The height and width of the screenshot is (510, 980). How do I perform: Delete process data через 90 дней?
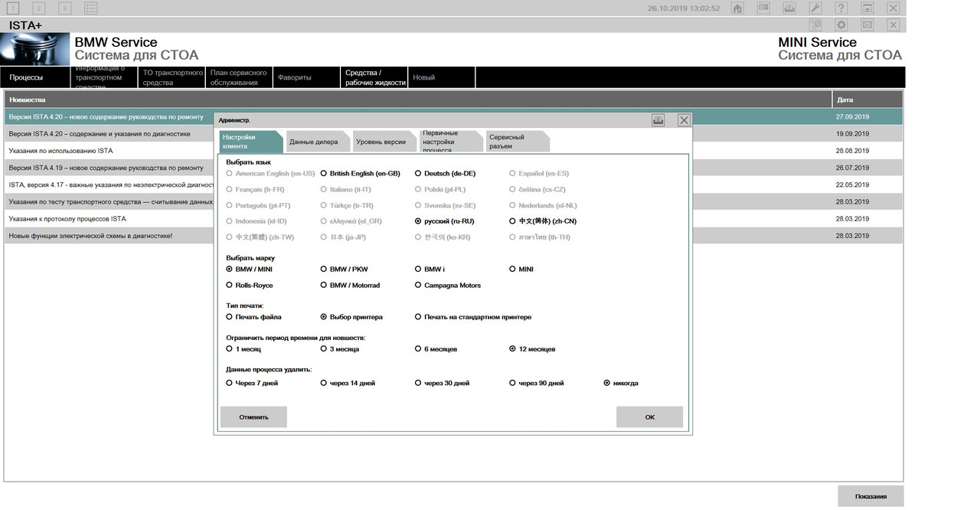537,383
